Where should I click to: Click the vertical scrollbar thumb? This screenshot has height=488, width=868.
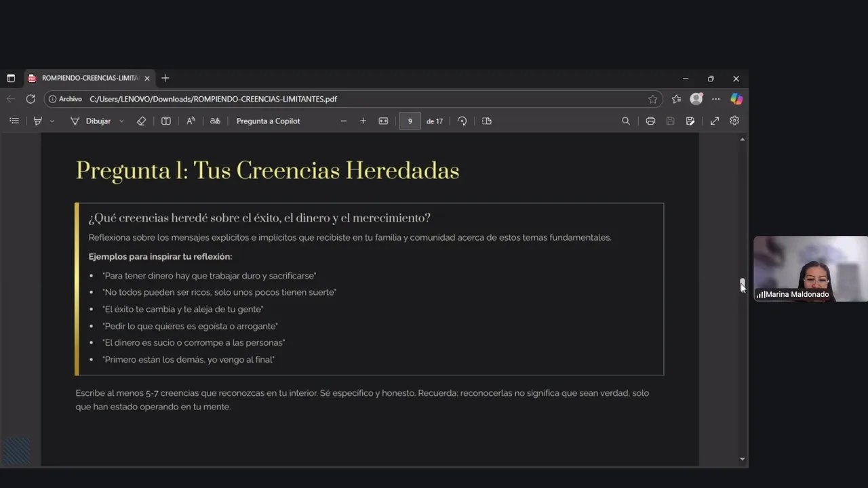(743, 285)
